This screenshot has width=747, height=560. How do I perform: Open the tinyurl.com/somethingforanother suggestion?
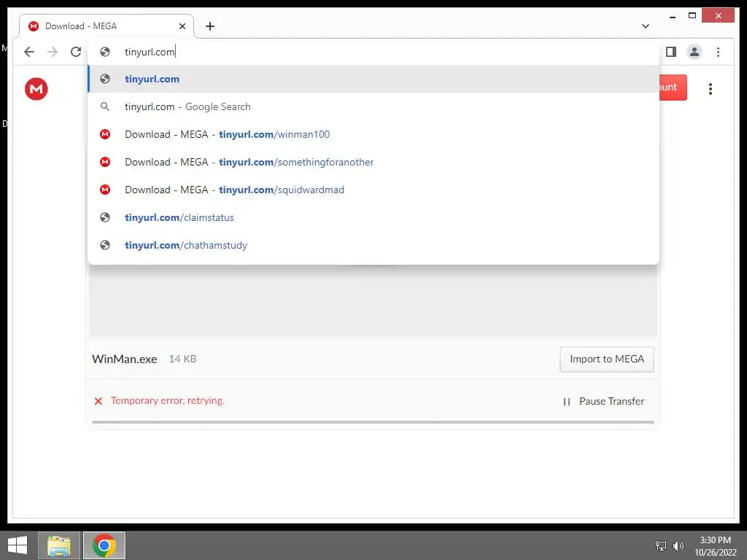373,162
